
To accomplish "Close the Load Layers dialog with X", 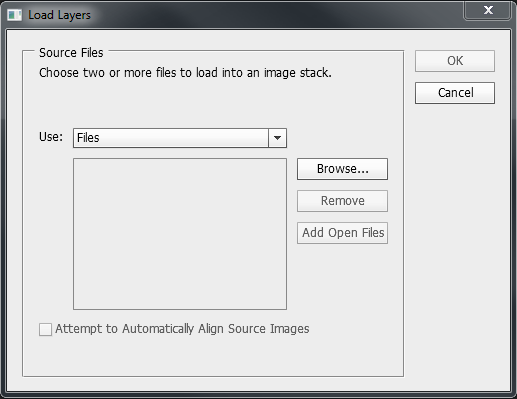I will [x=488, y=10].
